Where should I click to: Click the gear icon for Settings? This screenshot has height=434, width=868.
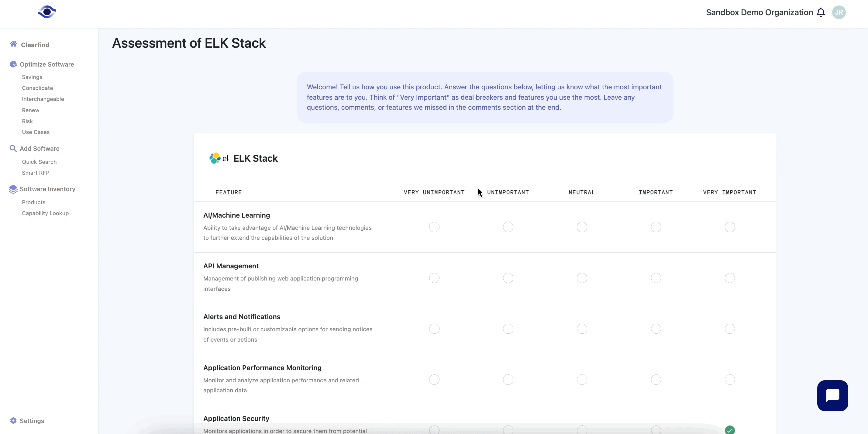[13, 421]
